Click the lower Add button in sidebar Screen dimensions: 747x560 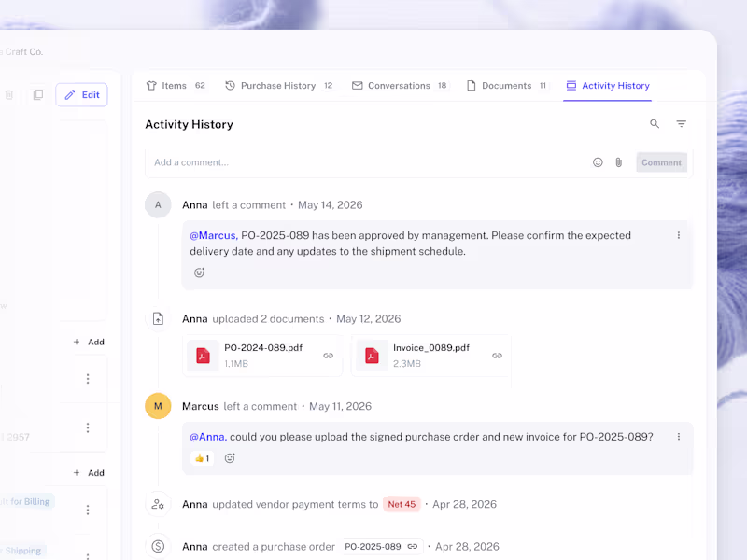click(x=89, y=473)
